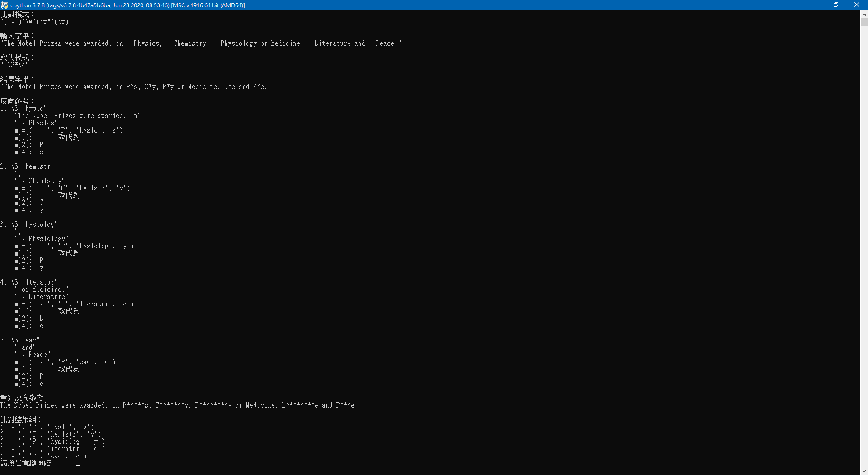Click the '重組反向參考：' heading
This screenshot has width=868, height=475.
pos(24,398)
